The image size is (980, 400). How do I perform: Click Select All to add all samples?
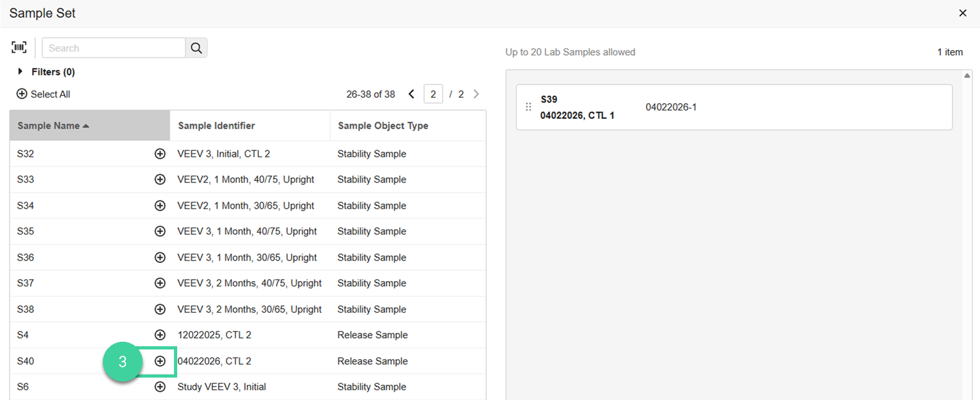pyautogui.click(x=43, y=93)
